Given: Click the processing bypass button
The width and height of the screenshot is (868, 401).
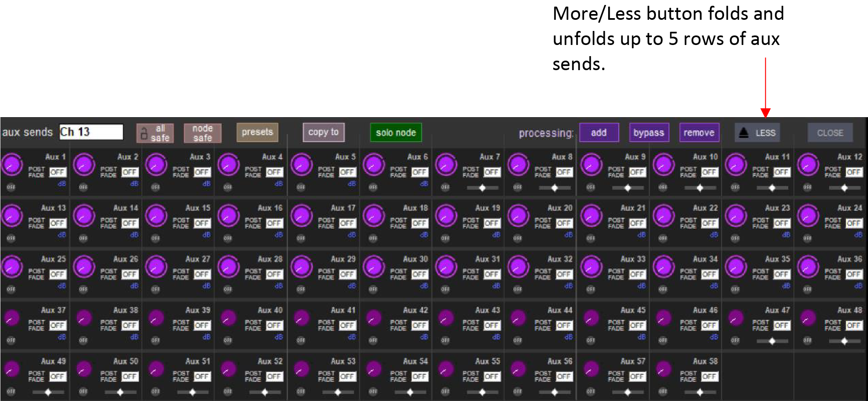Looking at the screenshot, I should tap(649, 133).
